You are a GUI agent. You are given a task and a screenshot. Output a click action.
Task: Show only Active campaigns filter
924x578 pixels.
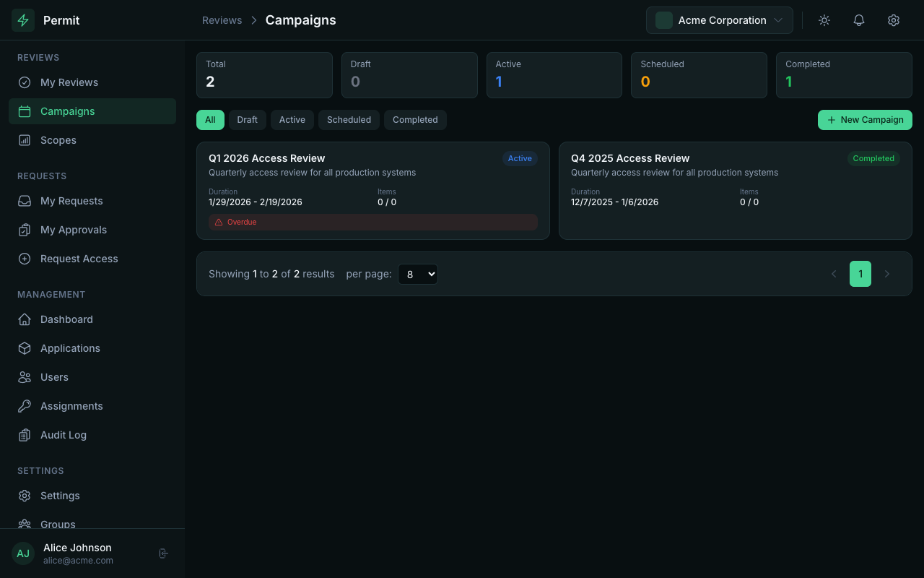click(x=292, y=120)
